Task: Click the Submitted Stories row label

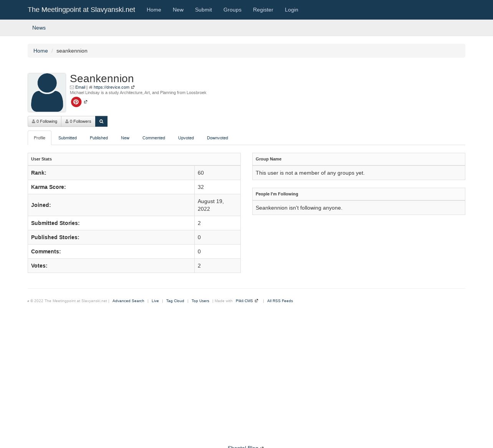Action: click(x=55, y=223)
